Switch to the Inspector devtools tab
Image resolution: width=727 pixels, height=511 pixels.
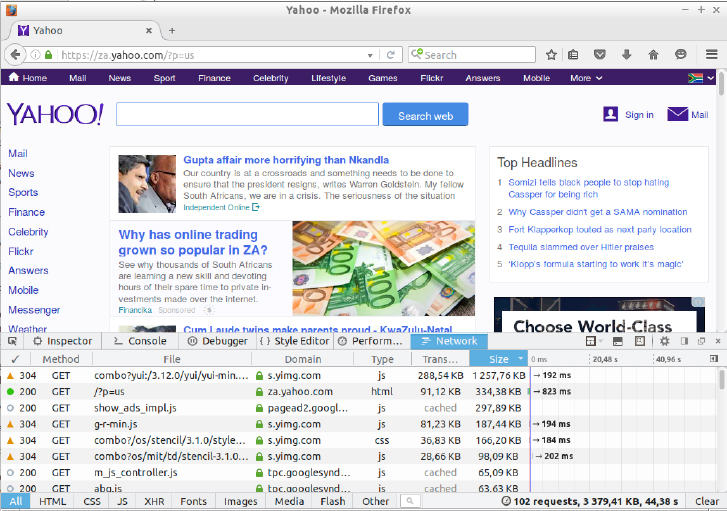pyautogui.click(x=63, y=341)
